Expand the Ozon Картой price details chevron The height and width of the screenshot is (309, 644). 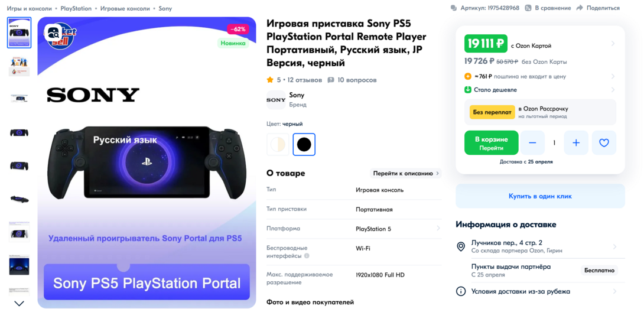click(613, 44)
